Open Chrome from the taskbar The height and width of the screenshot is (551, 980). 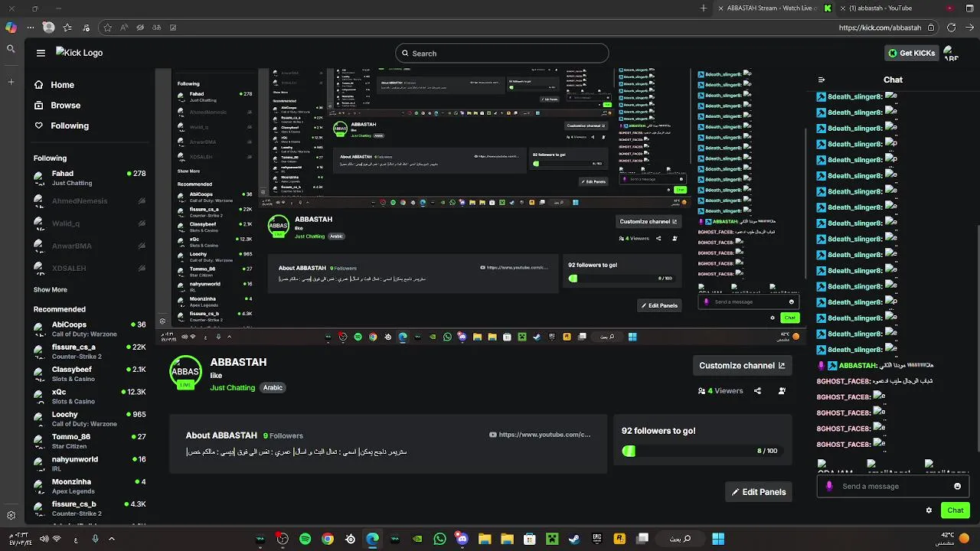pyautogui.click(x=328, y=539)
